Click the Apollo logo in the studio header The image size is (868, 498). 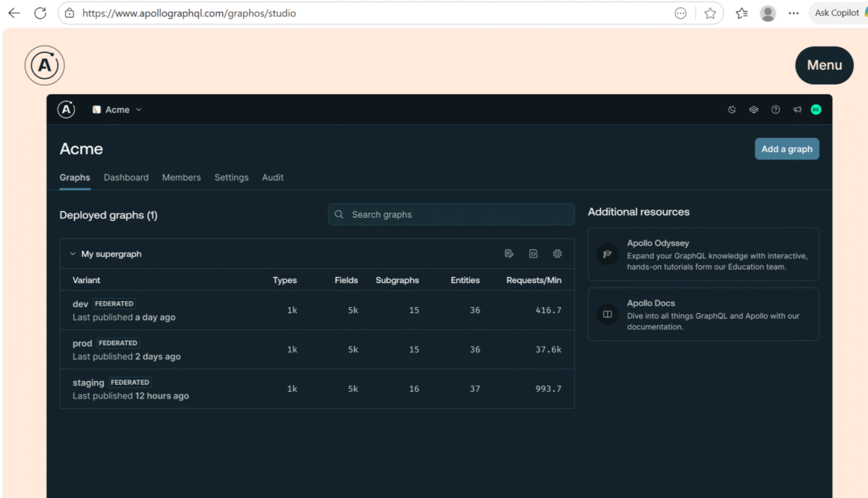point(67,110)
